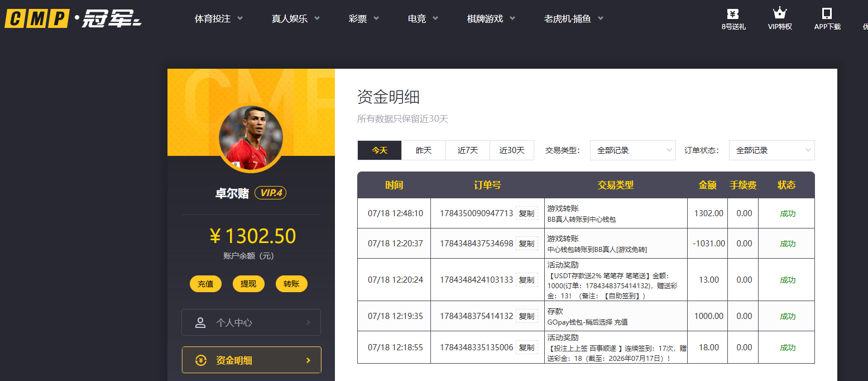Click the 资金明细 page heading
The height and width of the screenshot is (381, 868).
coord(389,97)
